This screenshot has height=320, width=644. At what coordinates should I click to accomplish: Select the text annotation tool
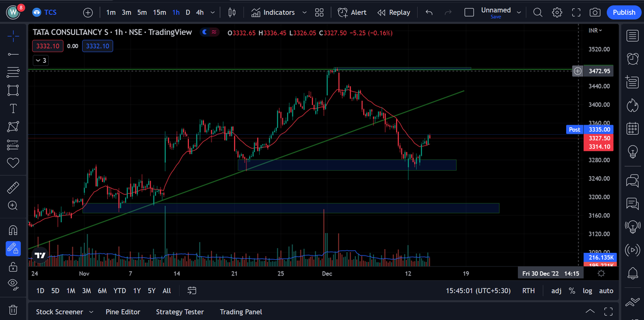click(x=13, y=108)
